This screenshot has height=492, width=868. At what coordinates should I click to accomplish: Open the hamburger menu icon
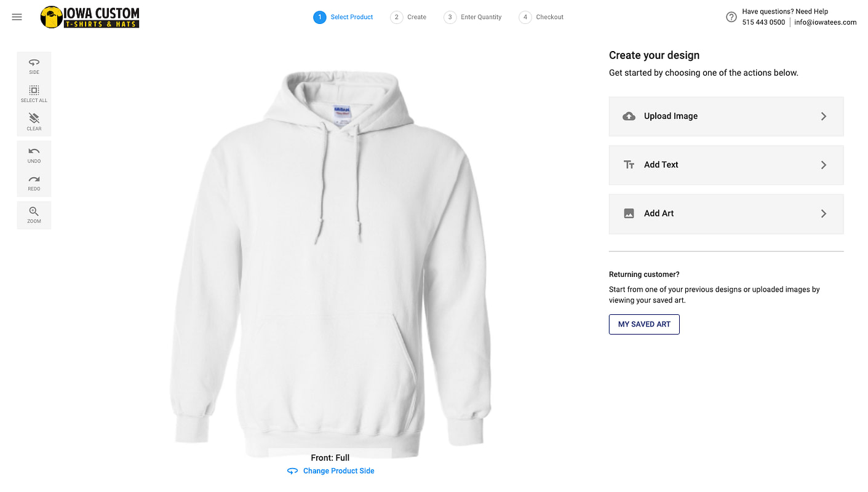(17, 17)
